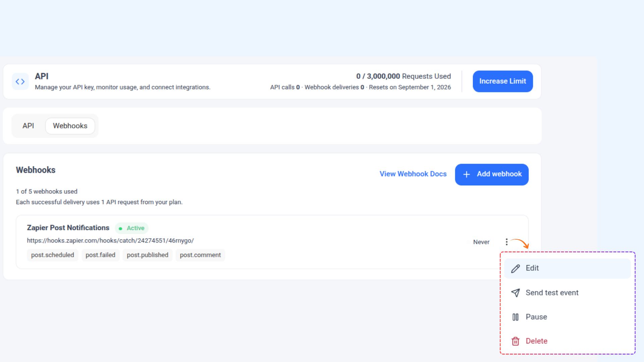Click the post.failed event tag
This screenshot has width=644, height=362.
pyautogui.click(x=100, y=255)
